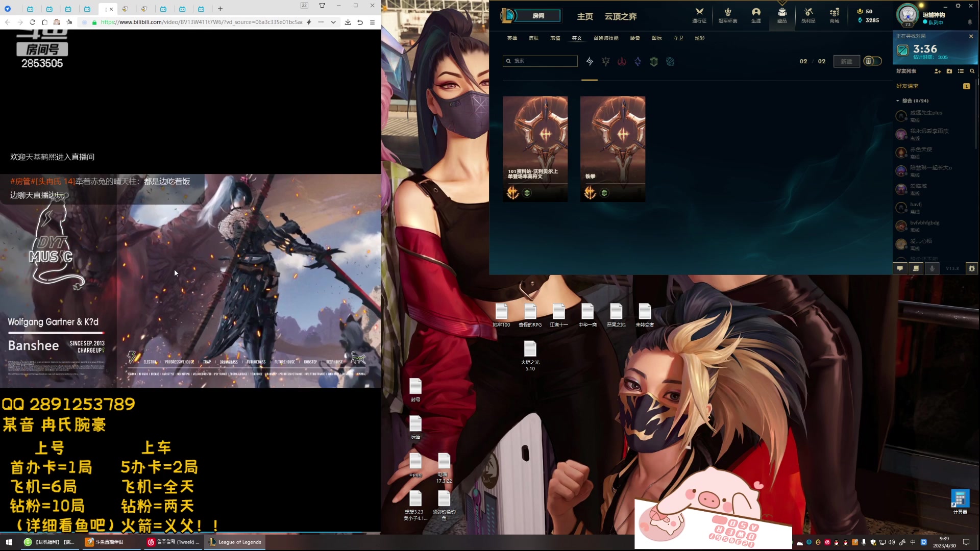Click the 房间 lobby button
Viewport: 980px width, 551px height.
(x=538, y=16)
